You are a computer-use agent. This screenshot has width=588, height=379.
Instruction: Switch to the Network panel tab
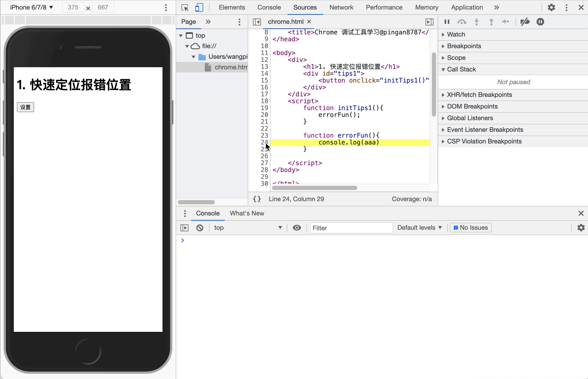click(x=341, y=7)
